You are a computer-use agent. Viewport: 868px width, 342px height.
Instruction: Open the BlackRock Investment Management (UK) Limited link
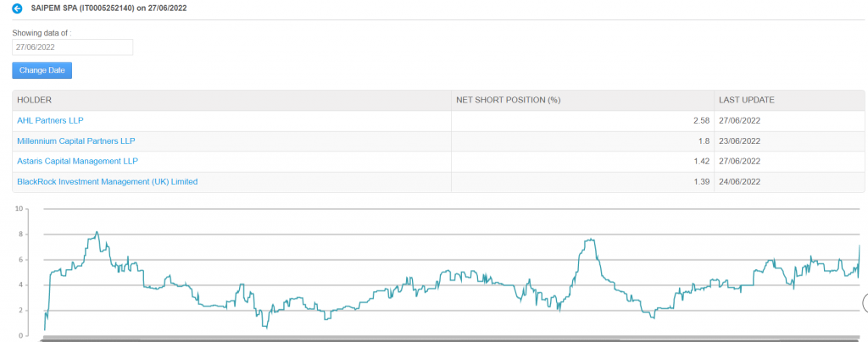(x=108, y=181)
